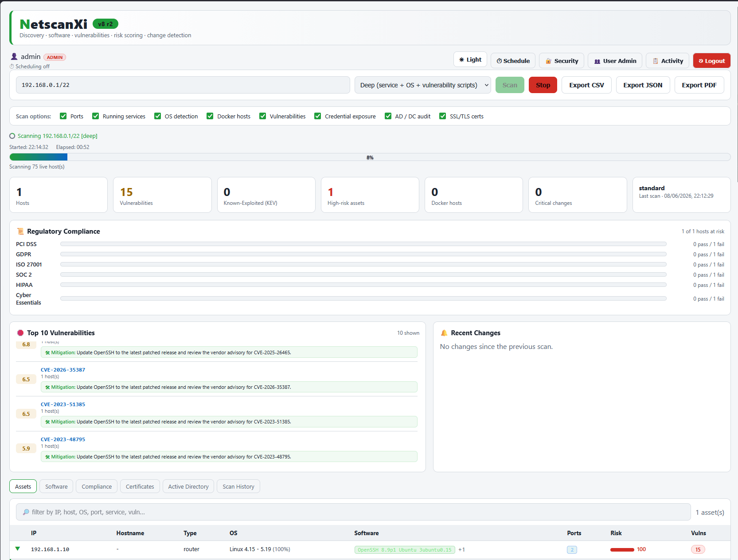Viewport: 738px width, 560px height.
Task: Uncheck the SSL/TLS certs option
Action: coord(443,116)
